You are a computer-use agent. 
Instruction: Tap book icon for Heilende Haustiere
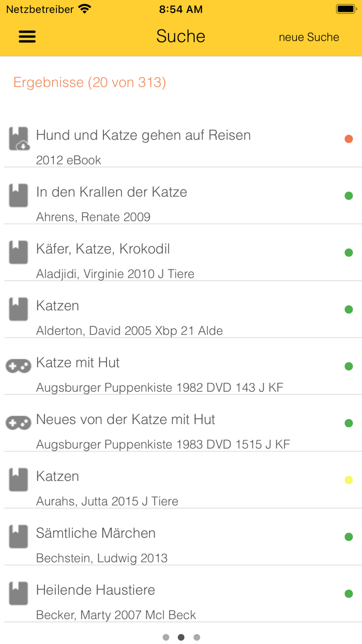click(x=19, y=594)
